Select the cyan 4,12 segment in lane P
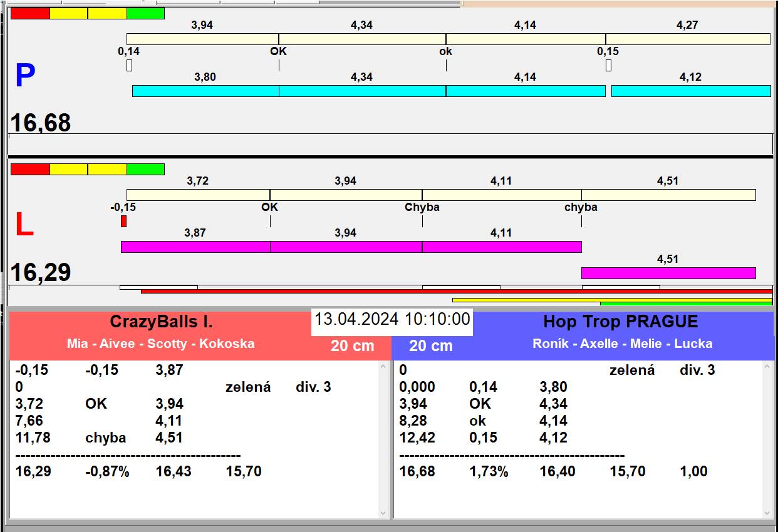Screen dimensions: 778x532 (x=691, y=91)
